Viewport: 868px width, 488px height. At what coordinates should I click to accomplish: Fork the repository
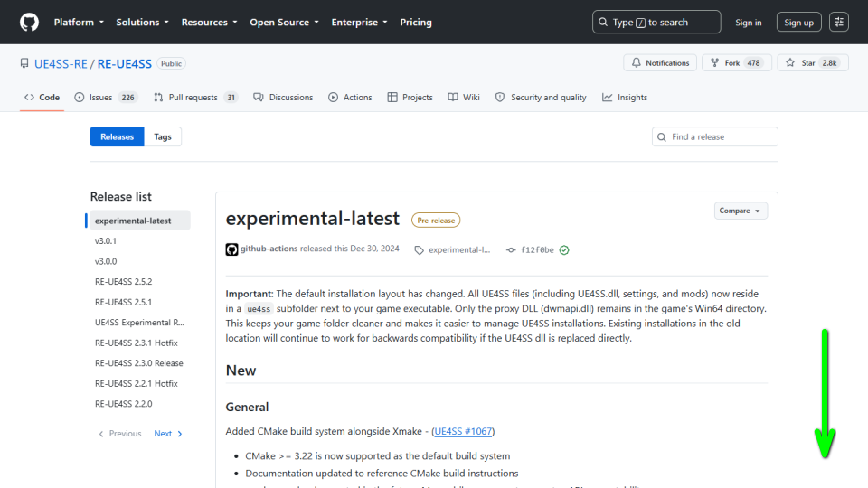pyautogui.click(x=736, y=63)
